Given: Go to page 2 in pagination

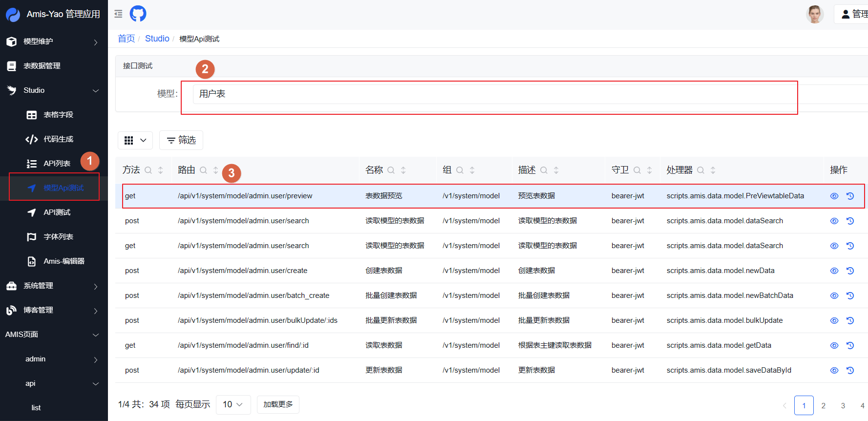Looking at the screenshot, I should [824, 405].
